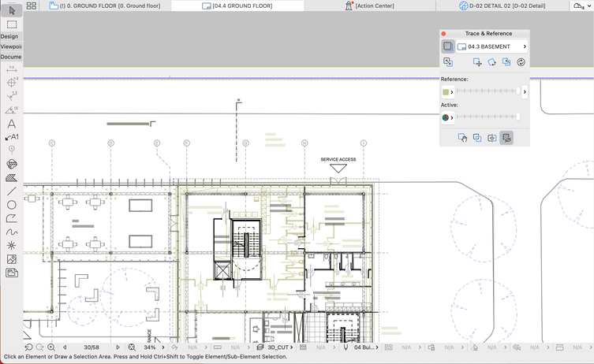Choose the Label tool marked A1

11,137
